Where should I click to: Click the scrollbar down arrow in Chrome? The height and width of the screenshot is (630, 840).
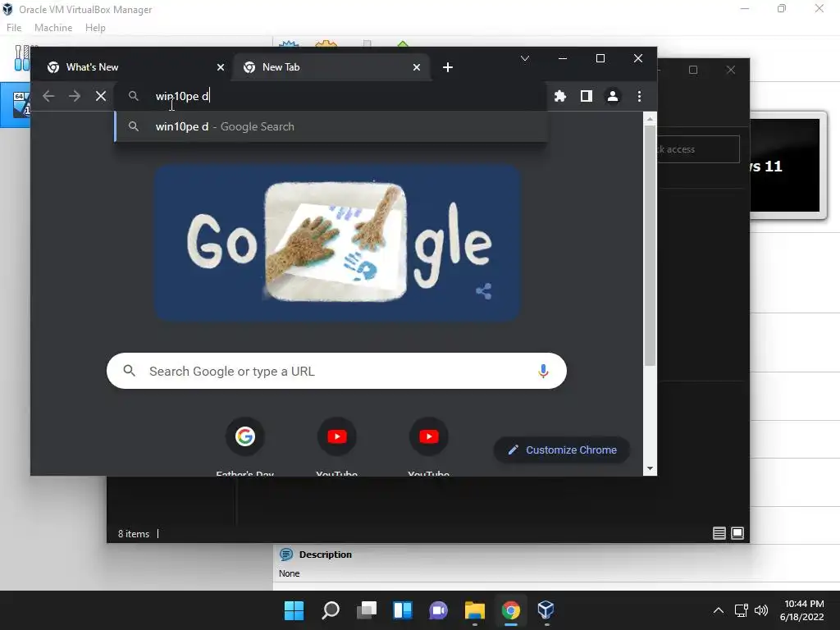click(x=650, y=468)
